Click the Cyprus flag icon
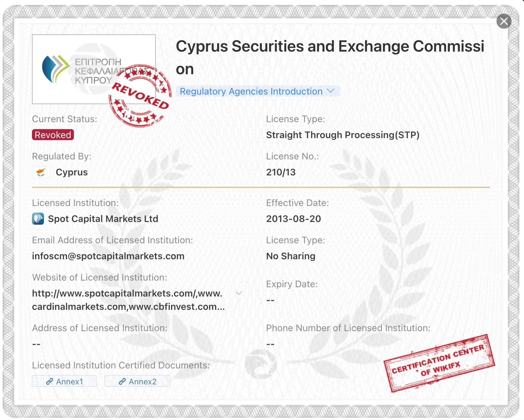The image size is (524, 420). tap(41, 172)
